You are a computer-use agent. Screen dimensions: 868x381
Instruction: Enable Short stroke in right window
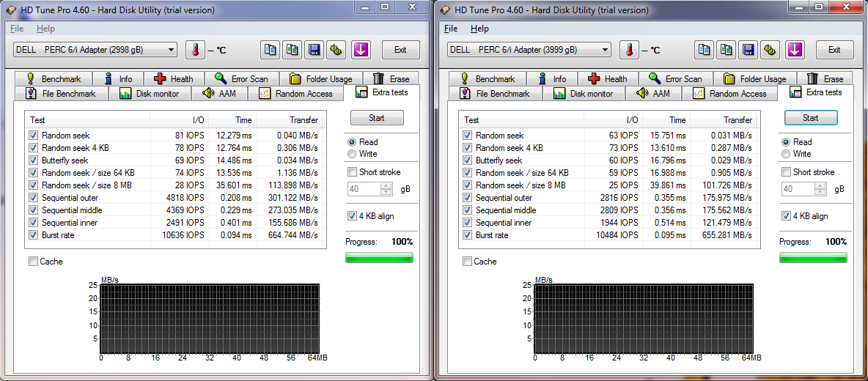(785, 172)
